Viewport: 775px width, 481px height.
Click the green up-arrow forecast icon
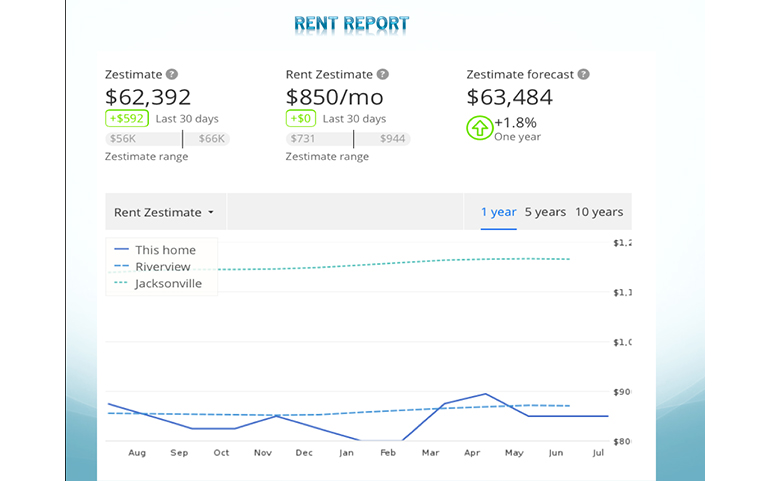click(478, 128)
